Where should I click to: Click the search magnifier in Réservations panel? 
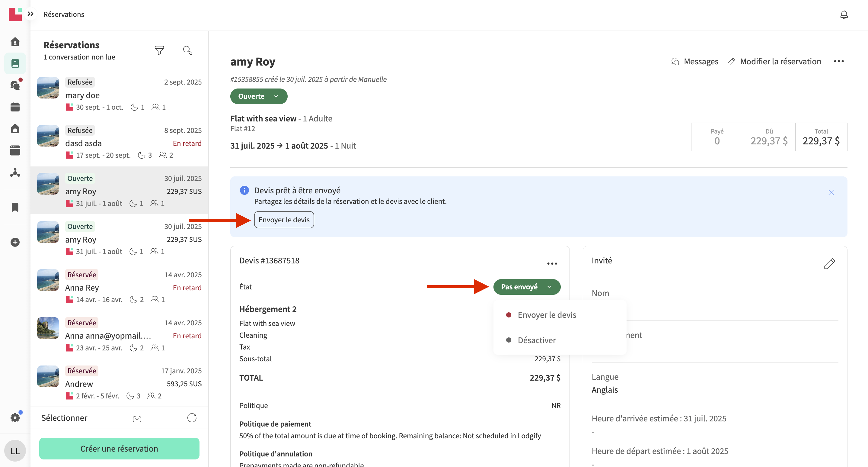187,50
